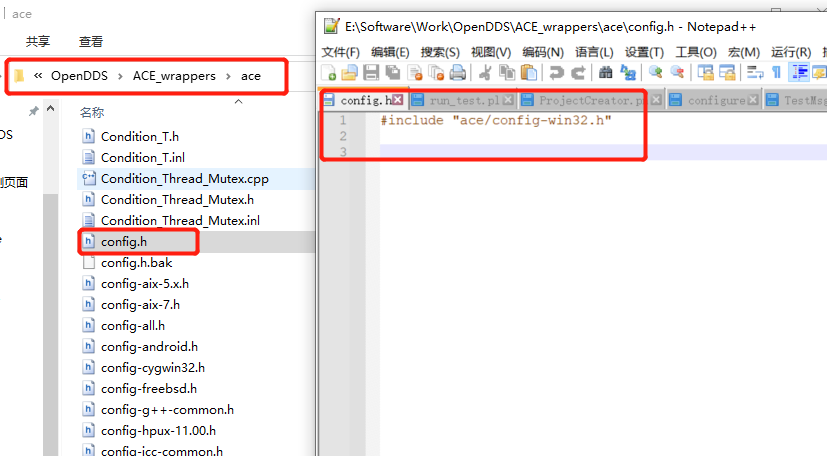Click the Paste clipboard icon
This screenshot has height=456, width=827.
[528, 73]
